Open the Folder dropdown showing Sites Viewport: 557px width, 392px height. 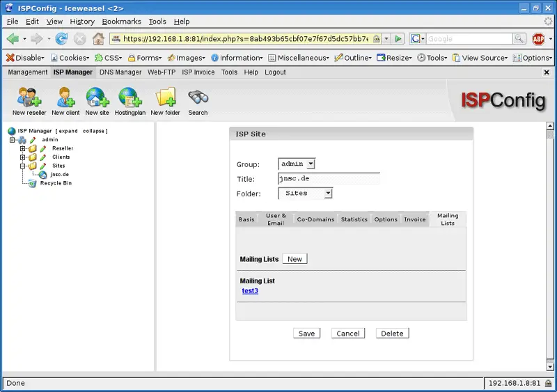point(305,194)
